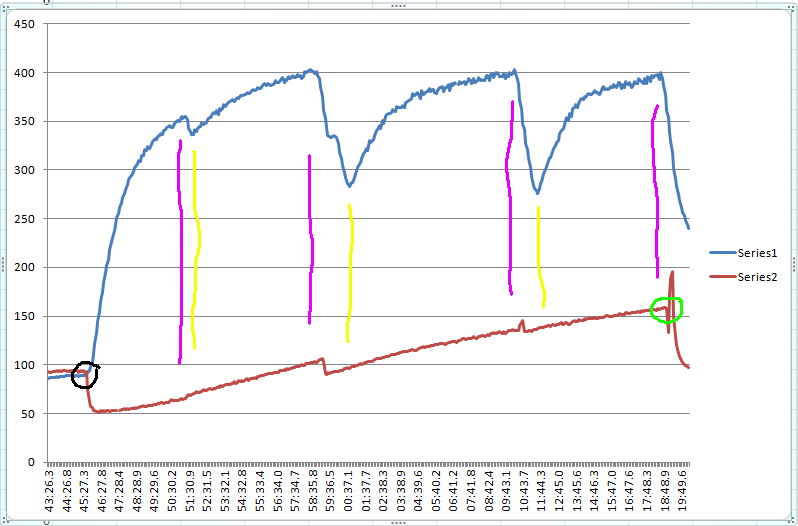The image size is (798, 526).
Task: Click the 45:27.3 time axis label
Action: click(84, 490)
